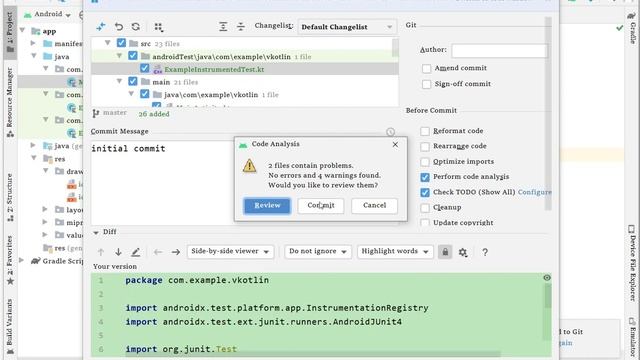Click the Author input field

(x=499, y=51)
